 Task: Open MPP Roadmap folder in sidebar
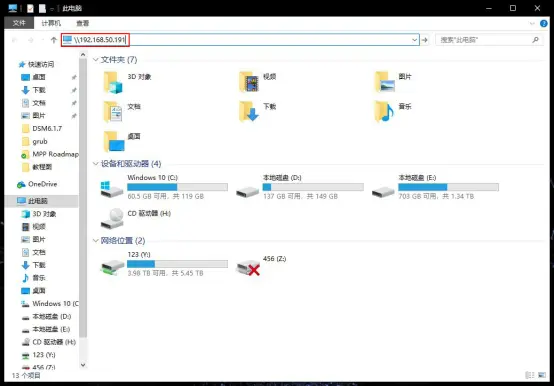tap(50, 154)
